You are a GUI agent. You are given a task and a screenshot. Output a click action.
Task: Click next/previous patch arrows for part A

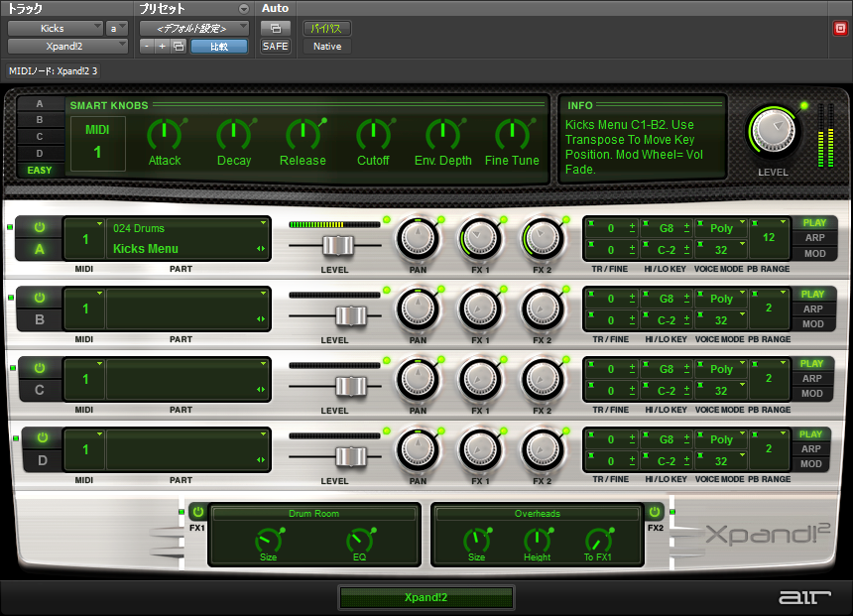click(x=261, y=249)
